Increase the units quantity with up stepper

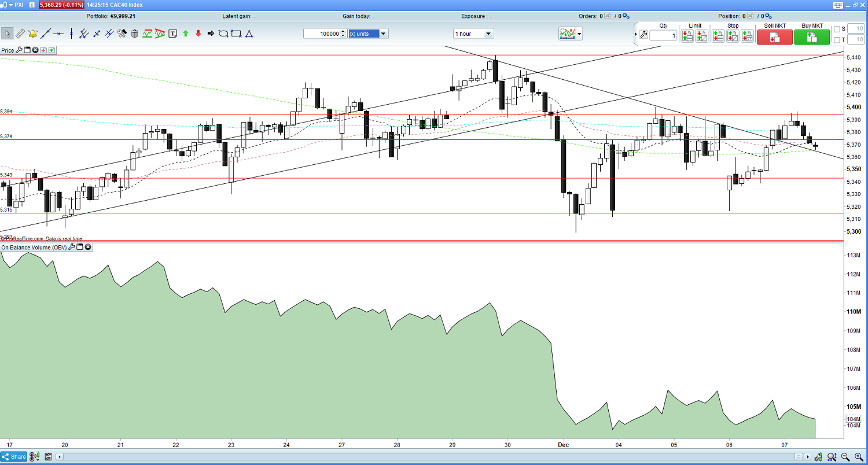343,31
